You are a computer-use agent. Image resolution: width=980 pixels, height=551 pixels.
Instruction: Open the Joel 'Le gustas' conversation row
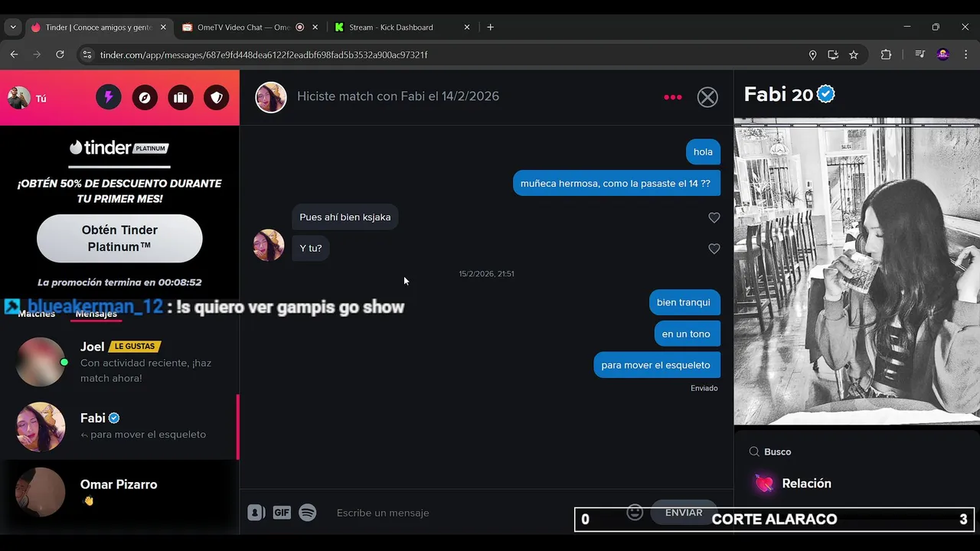click(119, 362)
